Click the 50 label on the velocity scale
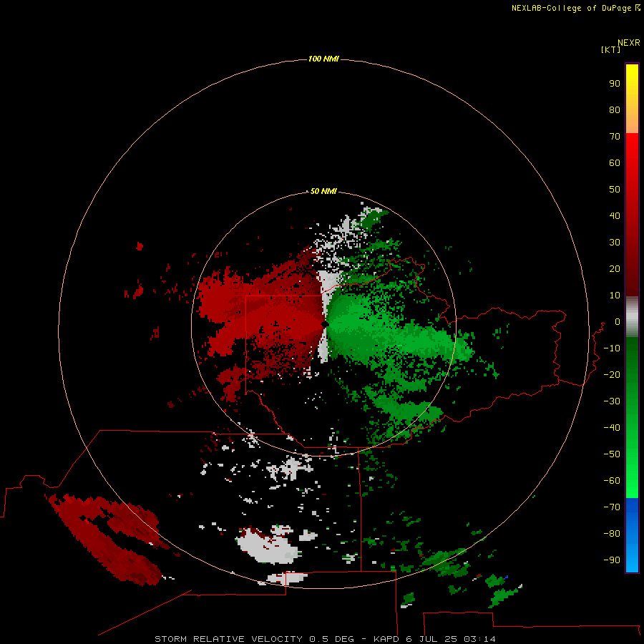This screenshot has width=644, height=644. (x=615, y=190)
